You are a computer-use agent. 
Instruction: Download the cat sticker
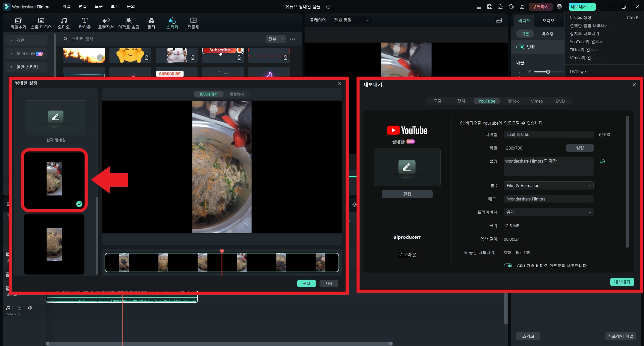[x=193, y=58]
